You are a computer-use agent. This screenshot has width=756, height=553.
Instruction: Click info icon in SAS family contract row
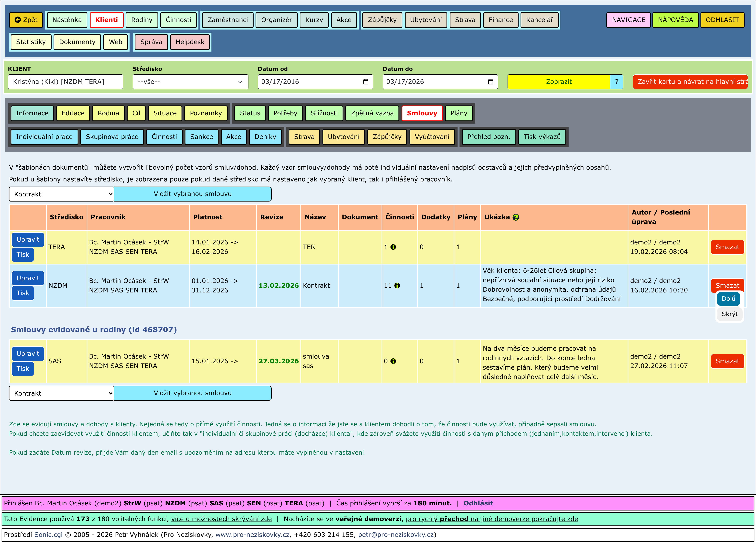393,361
